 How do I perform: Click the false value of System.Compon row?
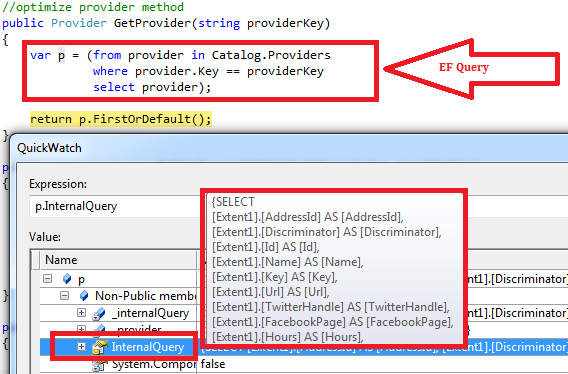pyautogui.click(x=213, y=364)
